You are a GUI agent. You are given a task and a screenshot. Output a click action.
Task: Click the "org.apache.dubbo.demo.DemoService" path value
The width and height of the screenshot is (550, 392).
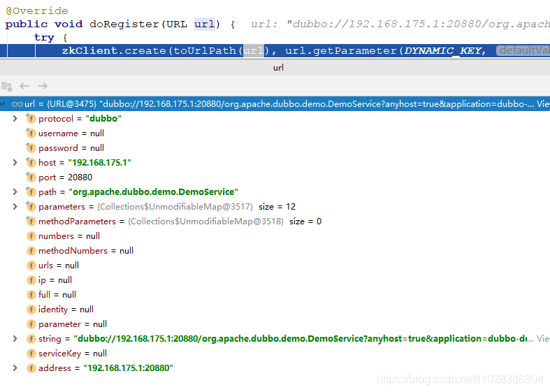153,191
